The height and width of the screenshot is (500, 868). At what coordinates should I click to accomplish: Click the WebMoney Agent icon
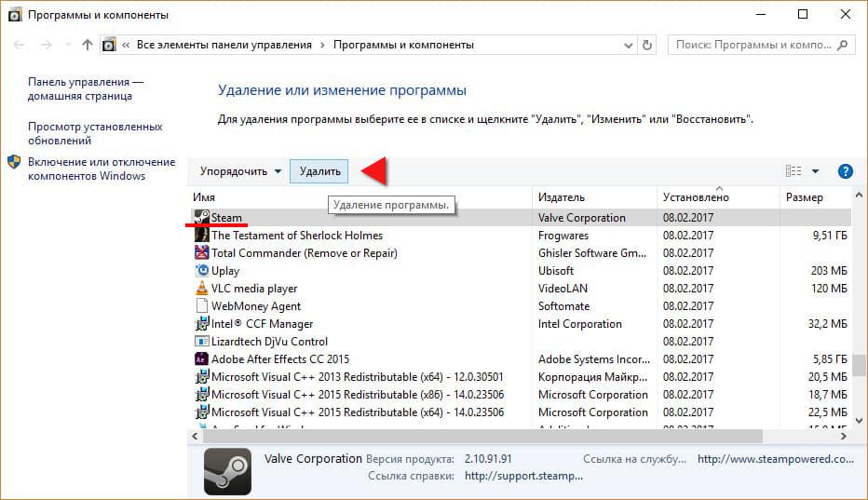pyautogui.click(x=201, y=305)
